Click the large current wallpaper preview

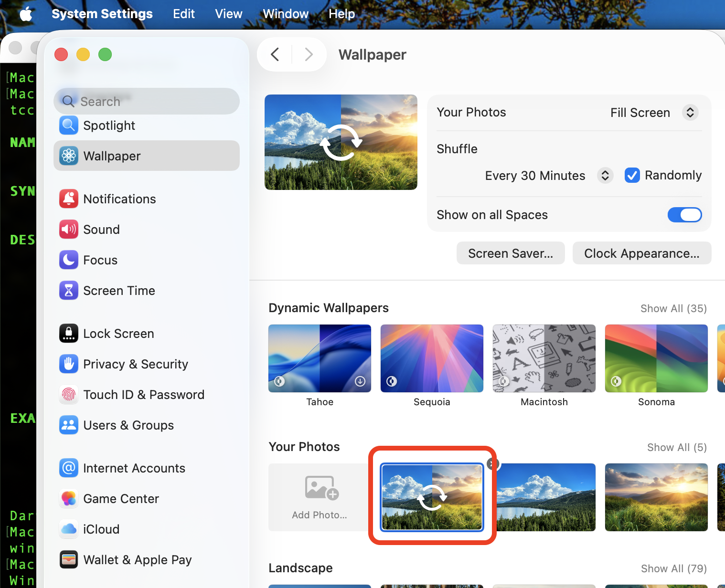pyautogui.click(x=341, y=142)
